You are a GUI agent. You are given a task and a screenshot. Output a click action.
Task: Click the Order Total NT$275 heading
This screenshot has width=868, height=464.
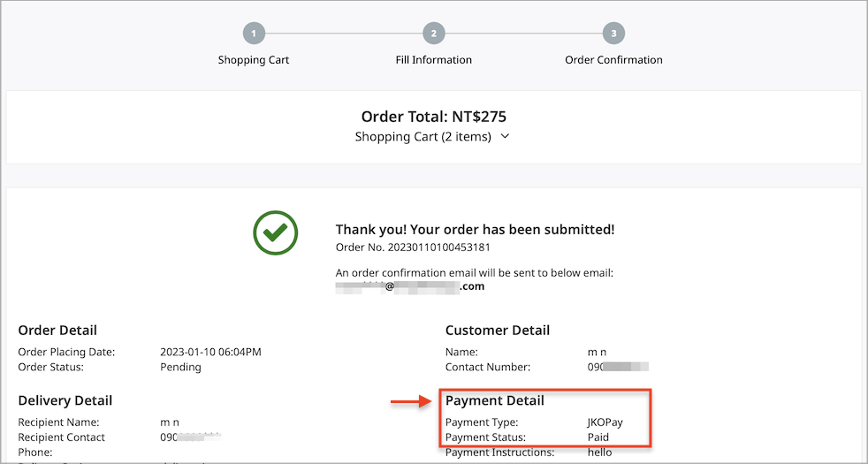point(433,117)
